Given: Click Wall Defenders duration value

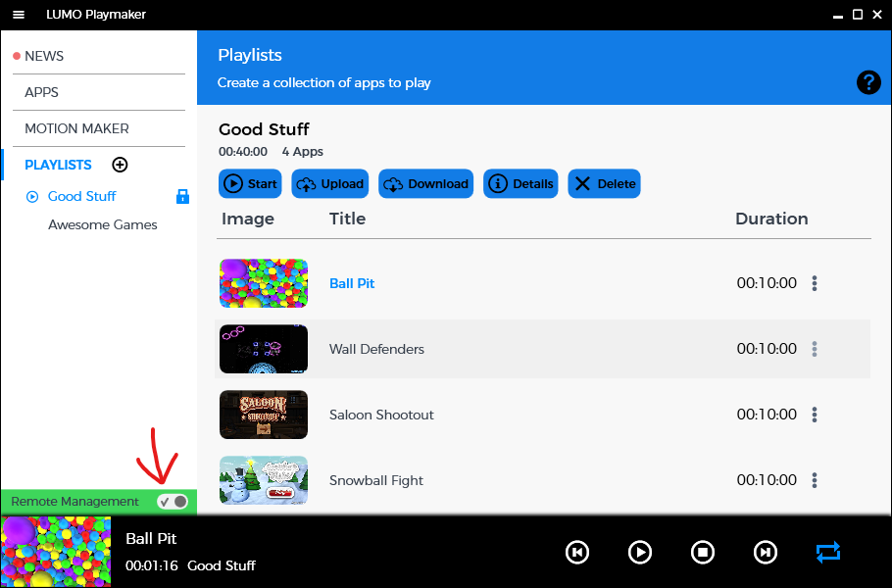Looking at the screenshot, I should [767, 349].
